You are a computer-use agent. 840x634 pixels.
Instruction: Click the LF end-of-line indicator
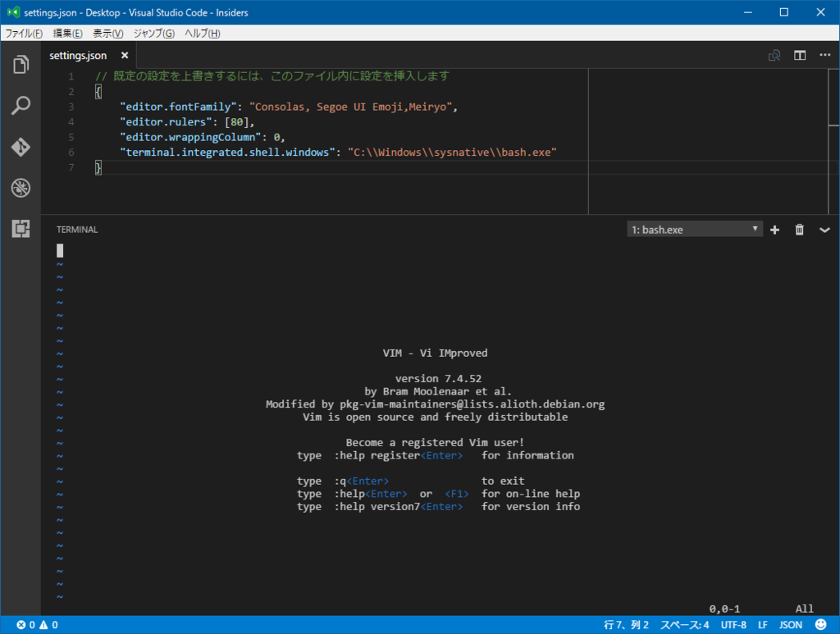click(763, 625)
